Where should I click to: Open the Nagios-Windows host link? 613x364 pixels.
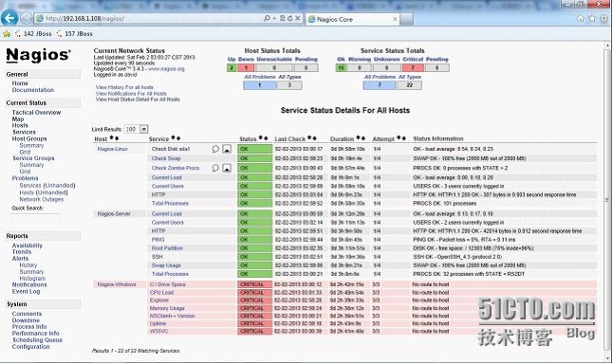coord(117,284)
